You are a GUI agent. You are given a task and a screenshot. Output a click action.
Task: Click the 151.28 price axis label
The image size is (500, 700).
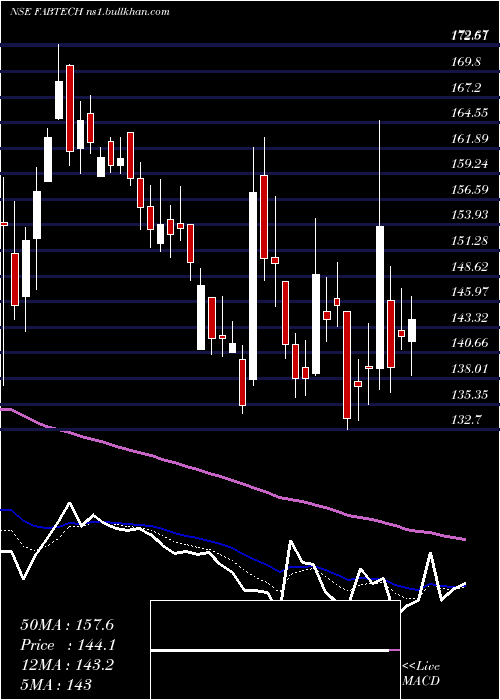click(x=469, y=241)
